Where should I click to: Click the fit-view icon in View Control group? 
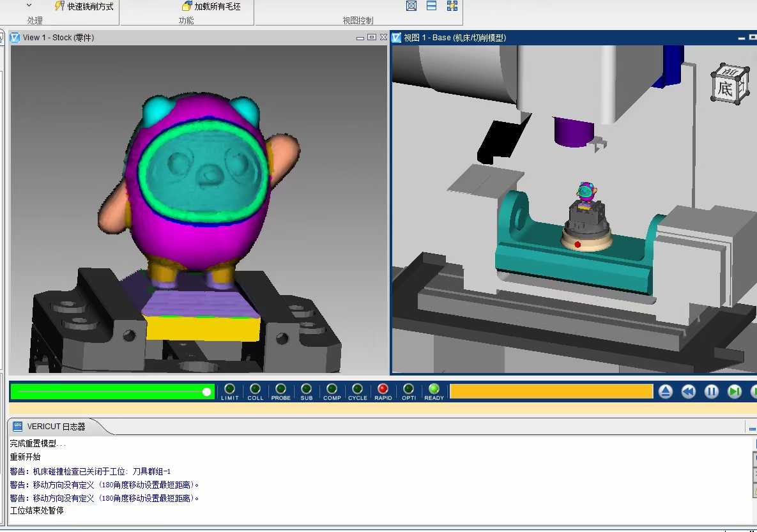click(411, 6)
